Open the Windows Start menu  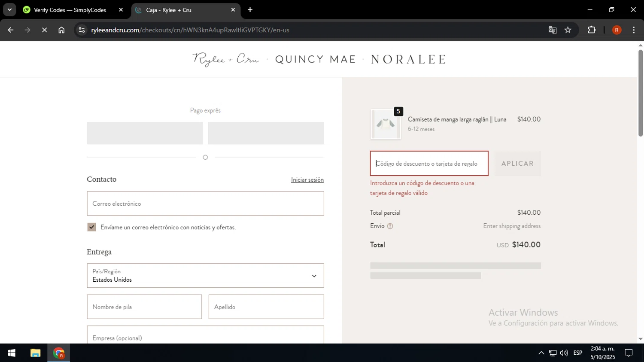coord(12,353)
